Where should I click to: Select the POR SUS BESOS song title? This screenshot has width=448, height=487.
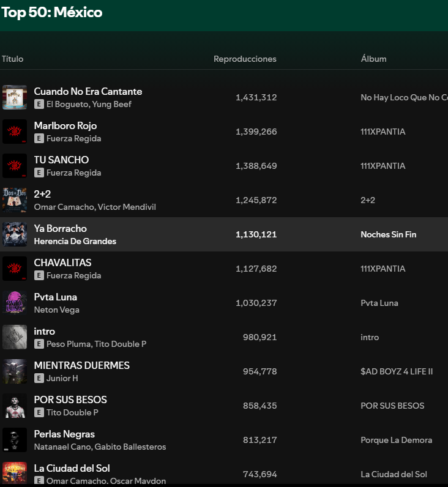coord(70,400)
